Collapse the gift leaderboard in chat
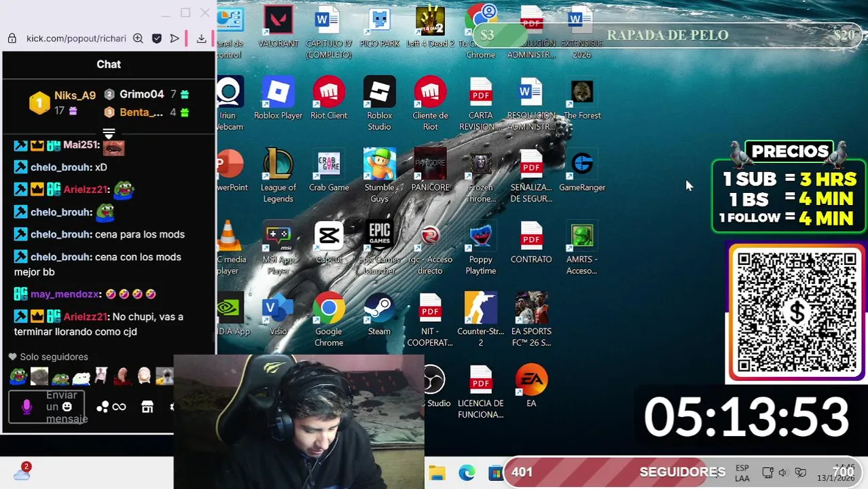Image resolution: width=868 pixels, height=489 pixels. 109,132
